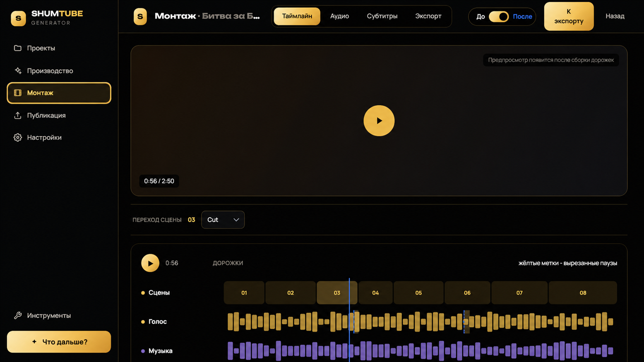Viewport: 644px width, 362px height.
Task: Open Инструменты in the sidebar
Action: (59, 315)
